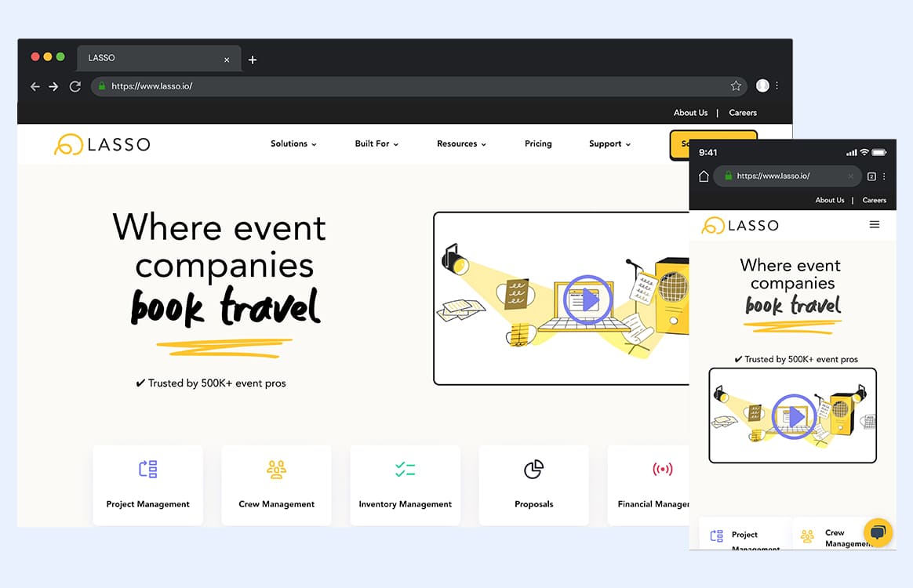Click 'Trusted by 500K+ event pros' on desktop
This screenshot has width=913, height=588.
pyautogui.click(x=211, y=383)
